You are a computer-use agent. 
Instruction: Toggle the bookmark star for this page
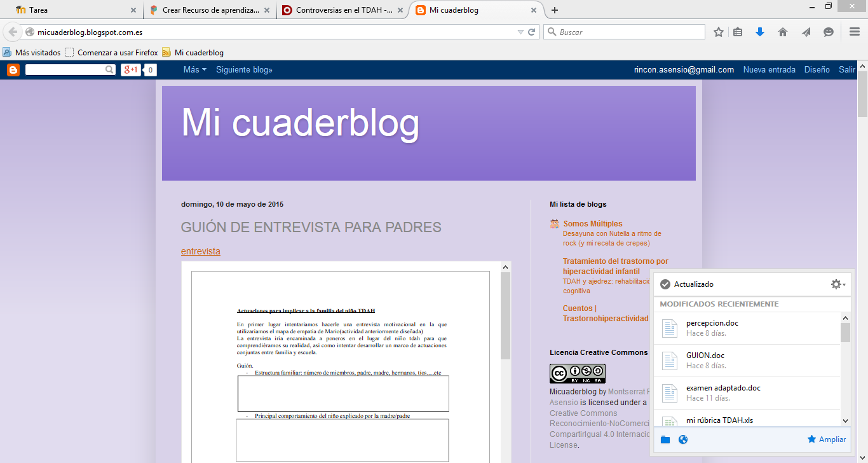coord(719,31)
